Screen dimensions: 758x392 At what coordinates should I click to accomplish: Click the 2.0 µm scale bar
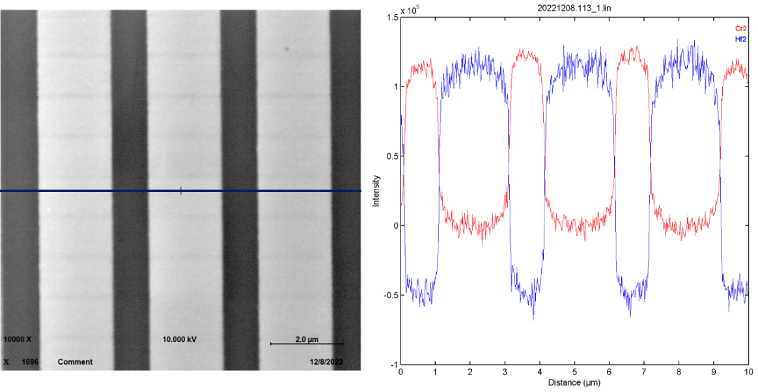point(306,344)
